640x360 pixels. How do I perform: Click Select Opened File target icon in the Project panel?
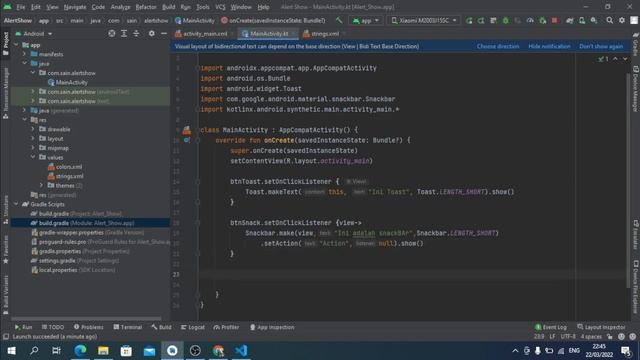point(111,33)
